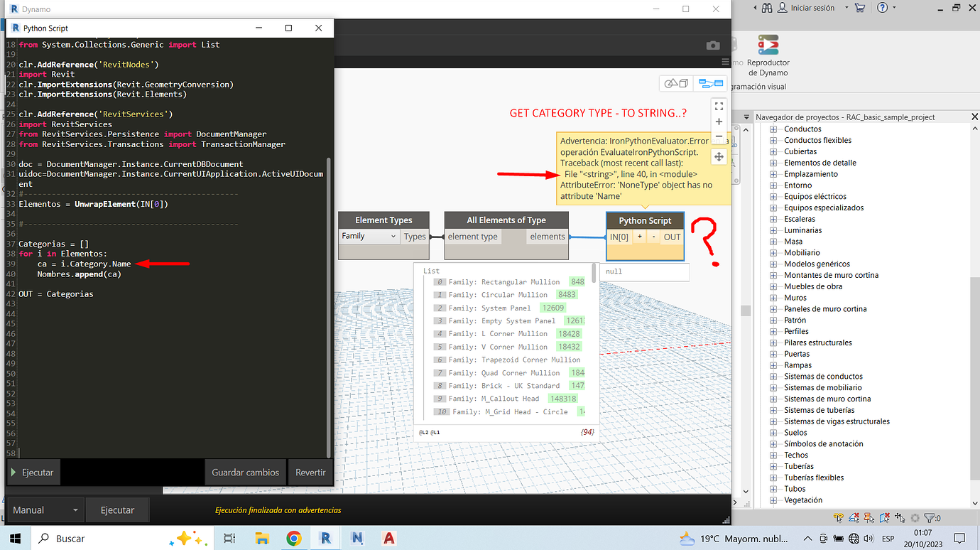980x550 pixels.
Task: Save the code using Guardar cambios
Action: click(x=245, y=472)
